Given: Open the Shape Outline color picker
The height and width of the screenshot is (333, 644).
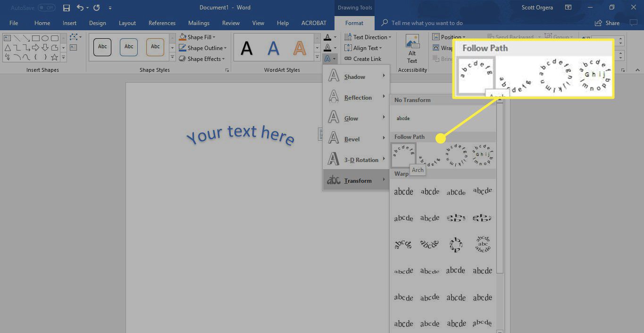Looking at the screenshot, I should click(203, 48).
